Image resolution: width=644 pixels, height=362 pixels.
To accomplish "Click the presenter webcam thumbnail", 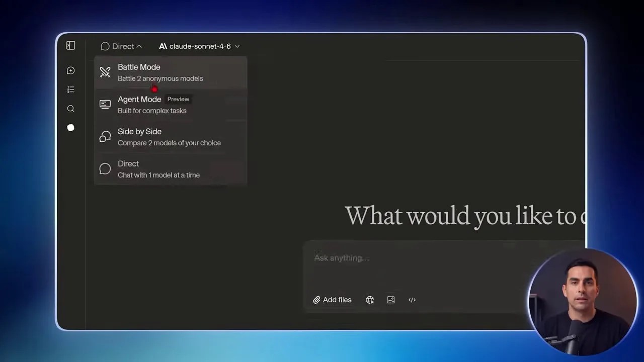I will coord(583,302).
